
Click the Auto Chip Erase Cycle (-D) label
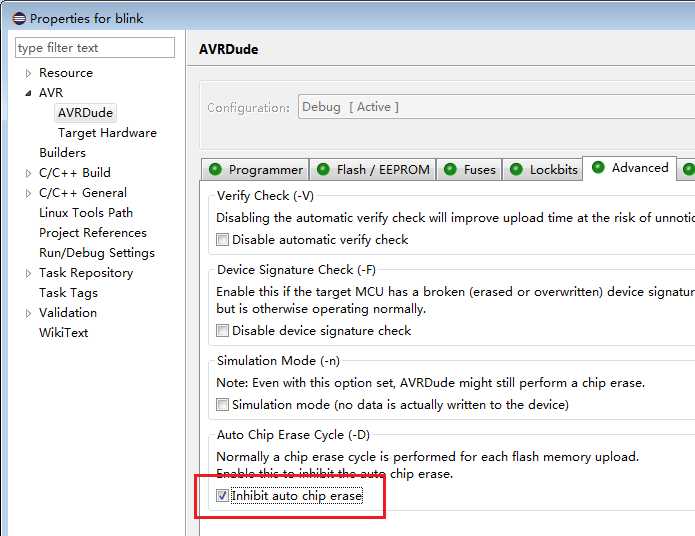coord(293,434)
